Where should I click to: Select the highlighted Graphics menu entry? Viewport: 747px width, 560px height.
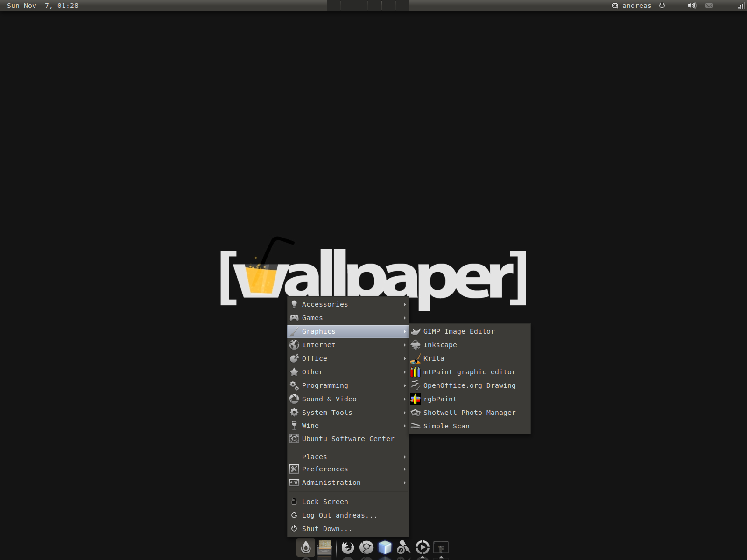pyautogui.click(x=348, y=331)
